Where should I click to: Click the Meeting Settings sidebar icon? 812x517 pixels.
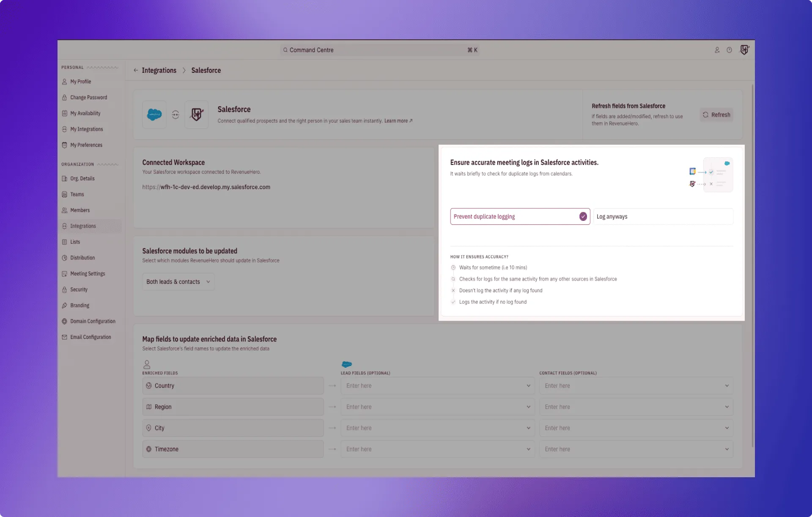coord(64,274)
